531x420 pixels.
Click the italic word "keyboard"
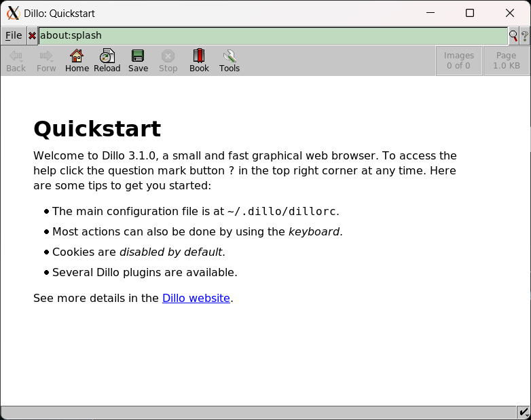314,232
